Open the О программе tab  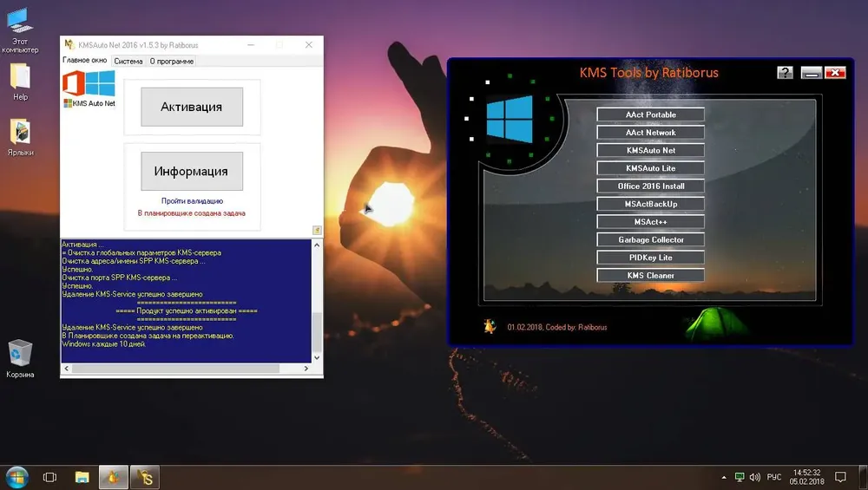click(x=171, y=62)
